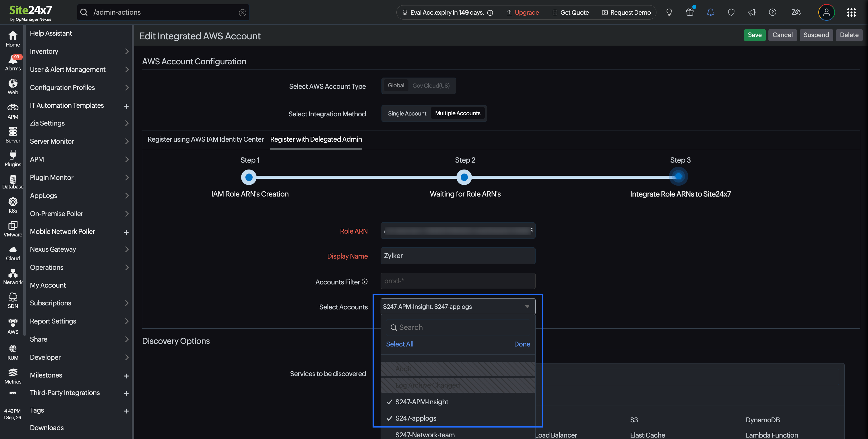Switch integration method to Single Account

click(407, 113)
